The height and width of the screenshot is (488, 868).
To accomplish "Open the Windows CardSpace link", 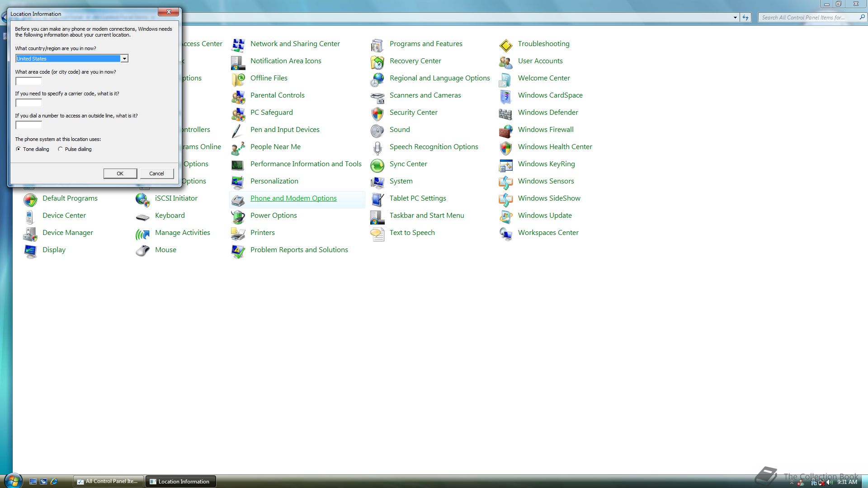I will 550,95.
